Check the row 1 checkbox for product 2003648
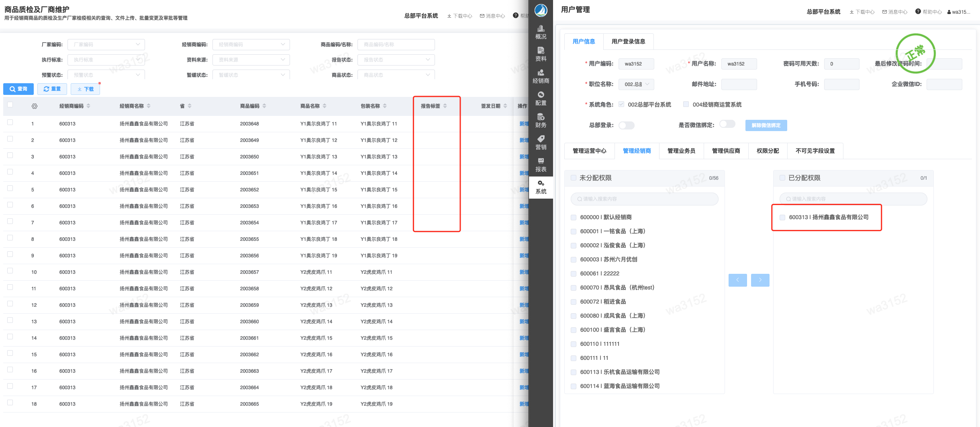This screenshot has width=980, height=427. pyautogui.click(x=10, y=123)
